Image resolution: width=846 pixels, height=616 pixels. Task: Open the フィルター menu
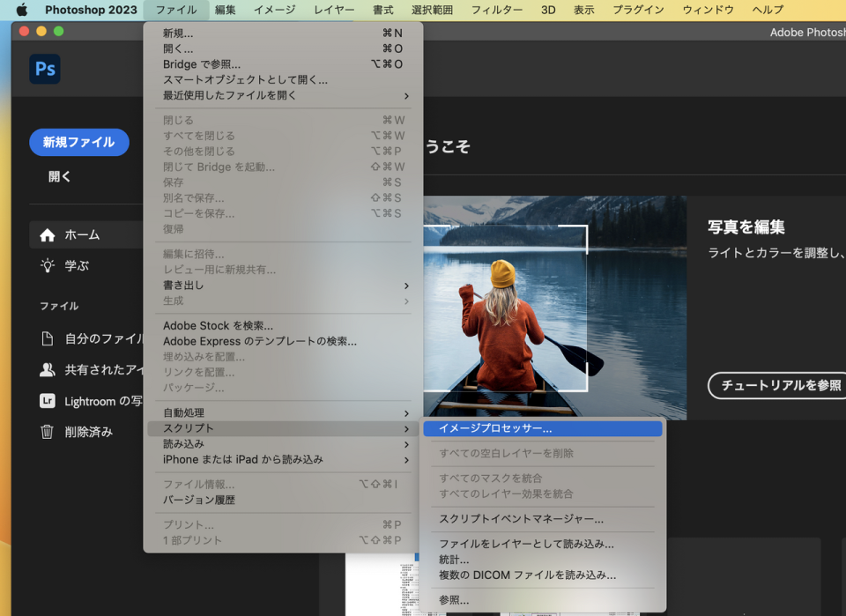point(497,10)
